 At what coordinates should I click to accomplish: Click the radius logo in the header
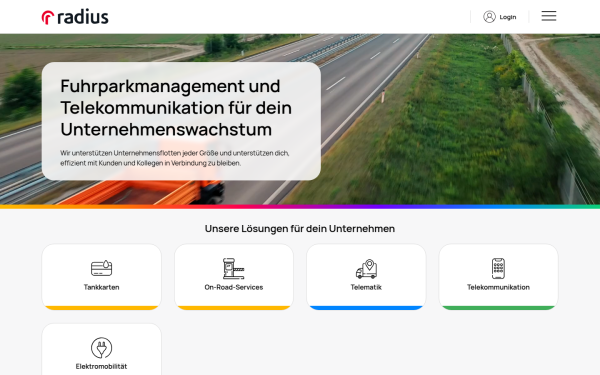75,17
